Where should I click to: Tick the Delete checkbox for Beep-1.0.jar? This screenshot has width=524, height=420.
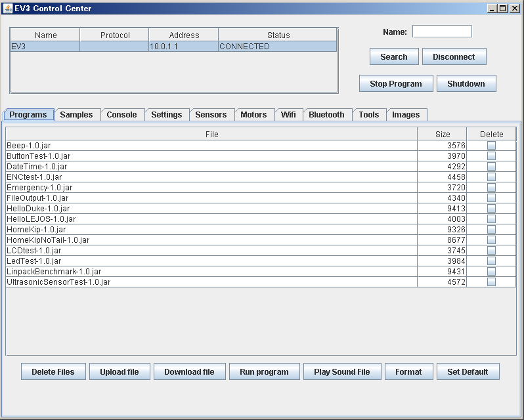(x=491, y=145)
